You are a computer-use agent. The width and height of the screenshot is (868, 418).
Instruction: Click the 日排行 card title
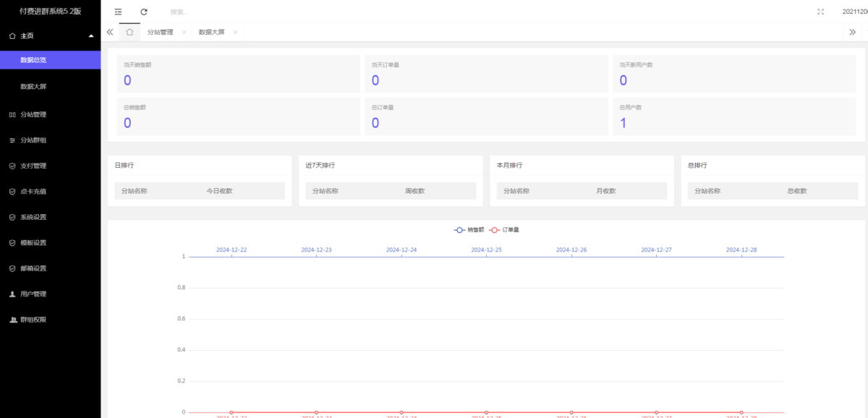(x=124, y=166)
